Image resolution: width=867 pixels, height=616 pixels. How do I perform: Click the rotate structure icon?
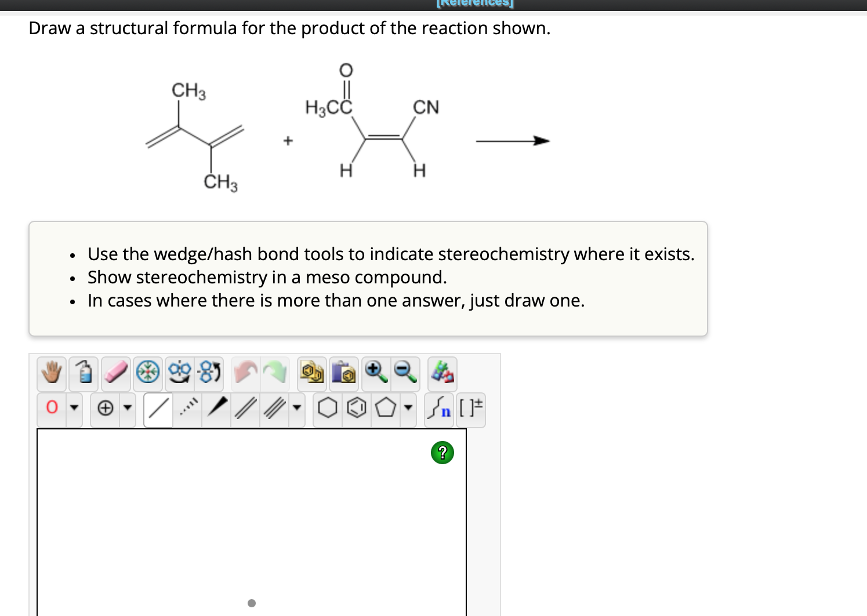[209, 373]
